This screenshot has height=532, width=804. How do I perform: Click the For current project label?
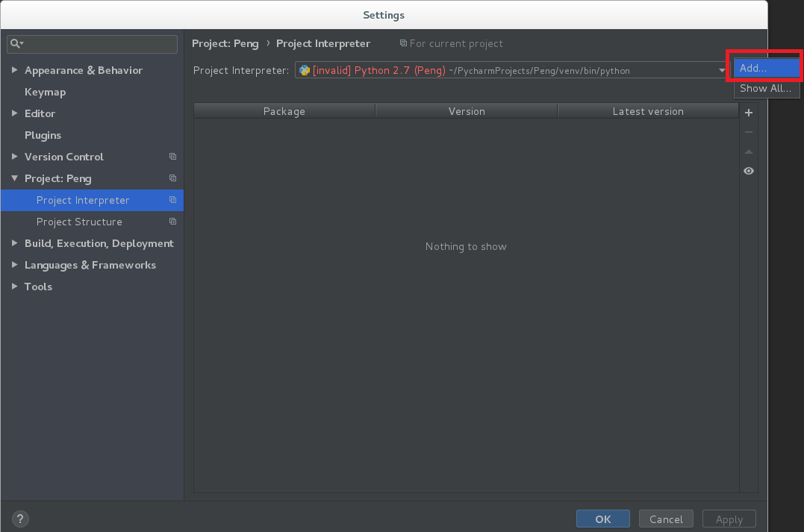coord(456,43)
